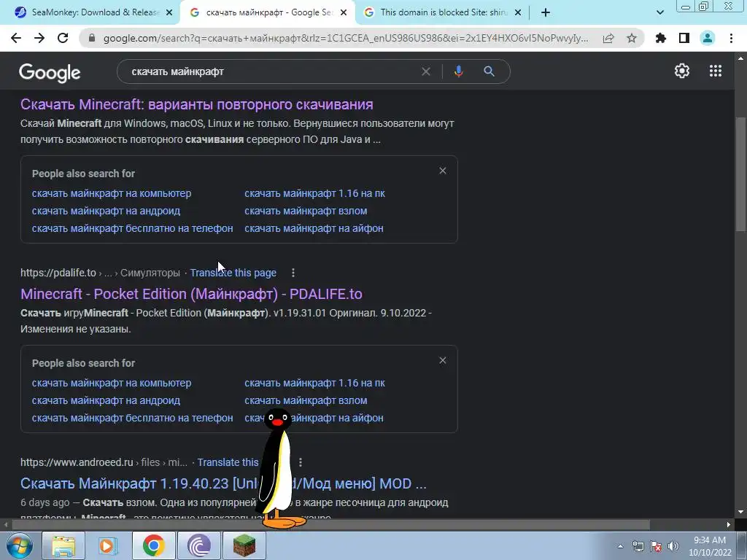Screen dimensions: 747x560
Task: Click the vertical scrollbar thumb
Action: [x=740, y=176]
